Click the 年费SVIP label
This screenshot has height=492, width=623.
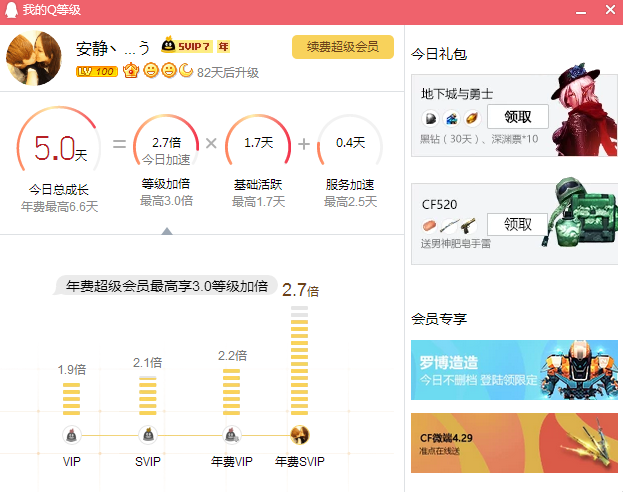300,461
